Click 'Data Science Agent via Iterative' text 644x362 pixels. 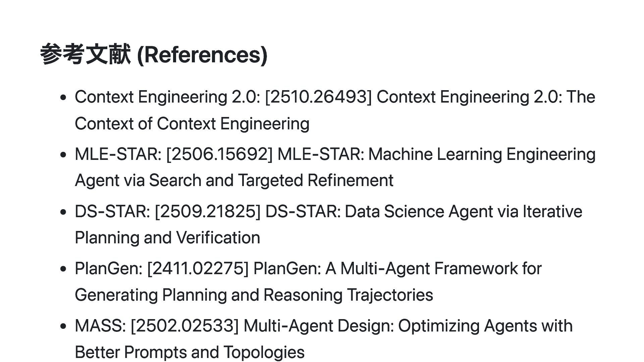click(x=463, y=212)
